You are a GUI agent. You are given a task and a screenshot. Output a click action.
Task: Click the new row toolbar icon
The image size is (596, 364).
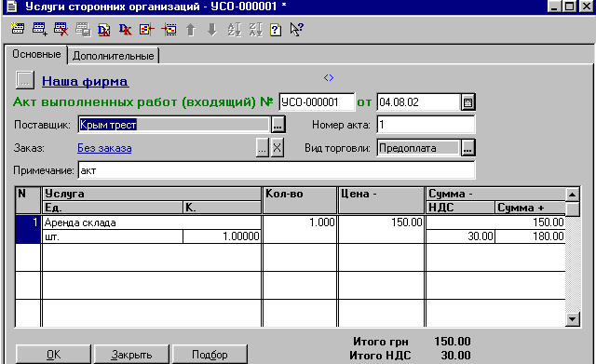(x=18, y=29)
